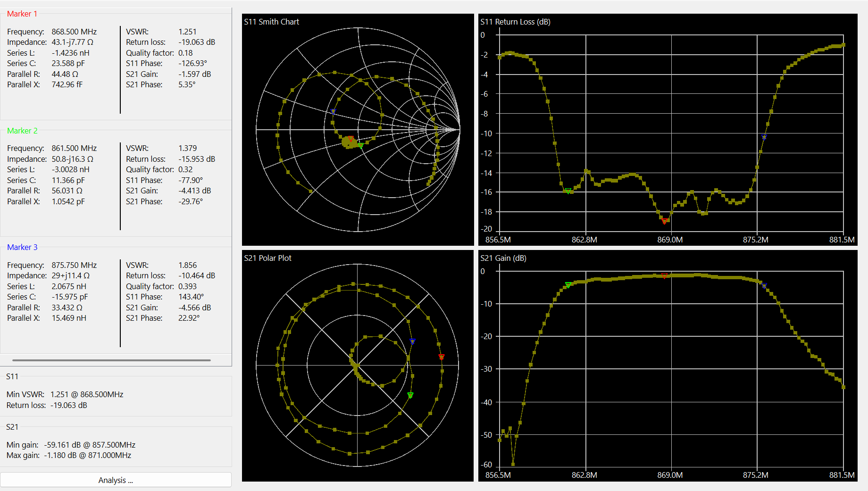Click the green marker on the Smith chart
This screenshot has width=868, height=491.
(x=361, y=146)
